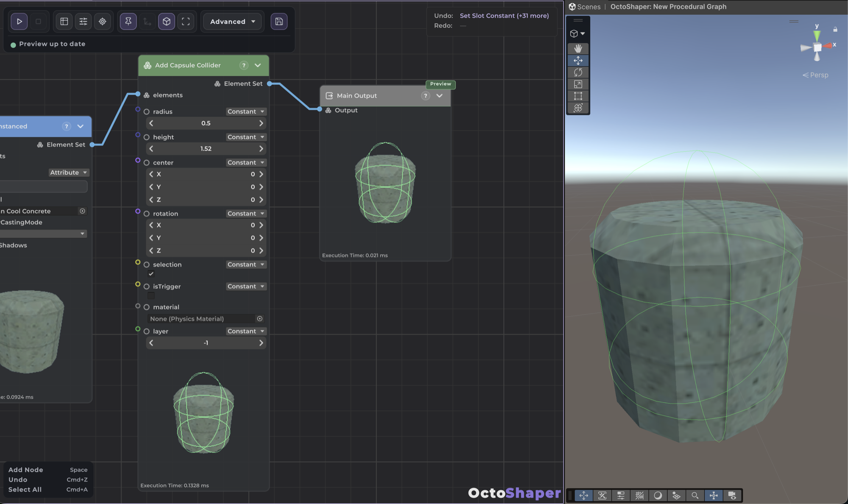This screenshot has height=504, width=848.
Task: Open the Attribute dropdown in the left node
Action: [68, 173]
